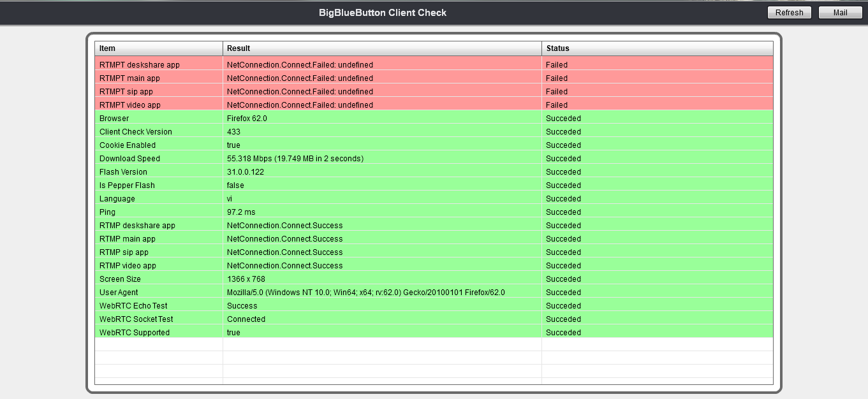
Task: Select the Download Speed result
Action: (x=295, y=158)
